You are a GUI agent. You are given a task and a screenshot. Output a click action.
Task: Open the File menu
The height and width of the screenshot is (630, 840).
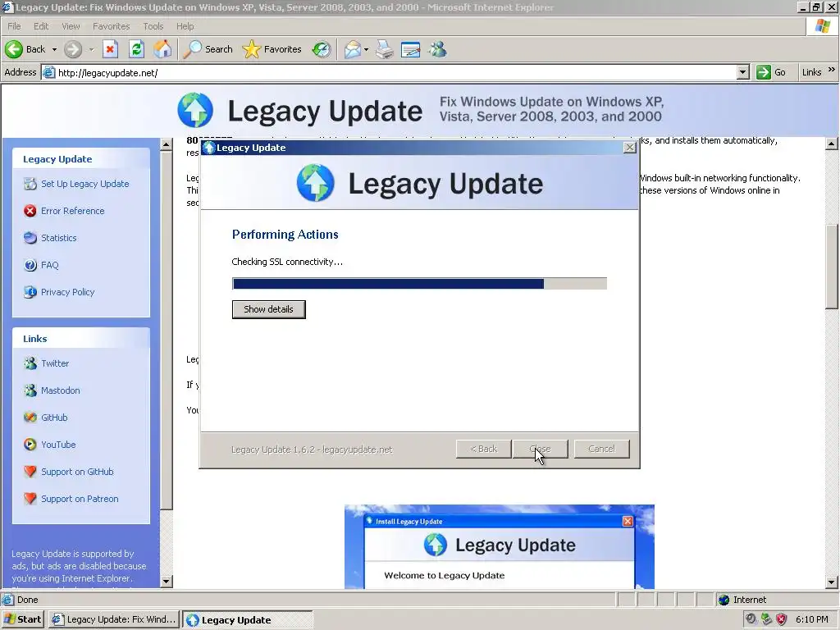pos(15,26)
